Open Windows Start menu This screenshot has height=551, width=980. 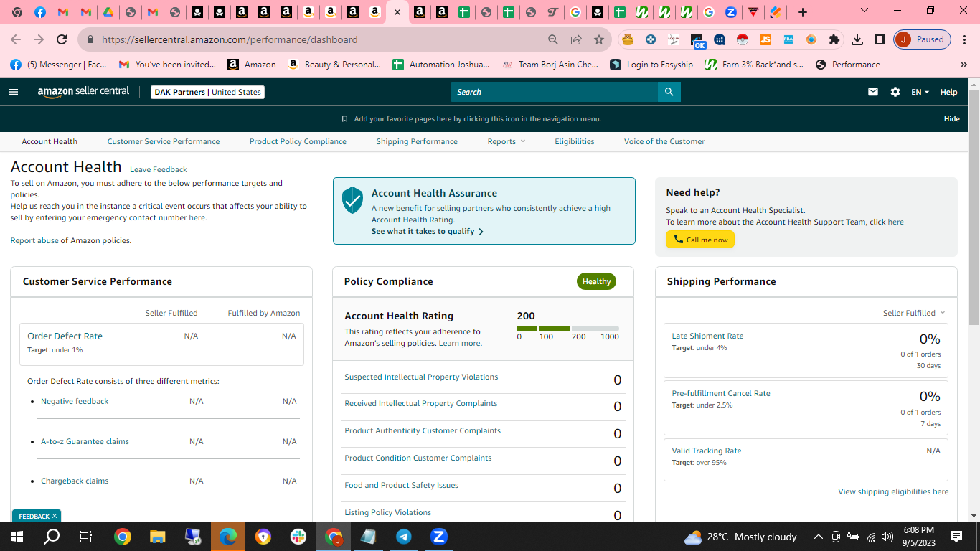tap(17, 537)
